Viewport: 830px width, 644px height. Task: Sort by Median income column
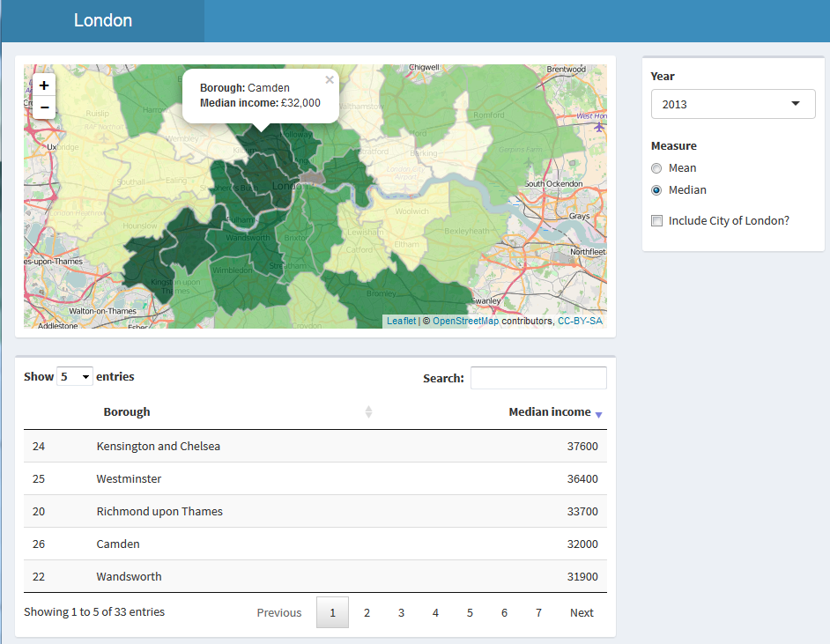[x=550, y=411]
